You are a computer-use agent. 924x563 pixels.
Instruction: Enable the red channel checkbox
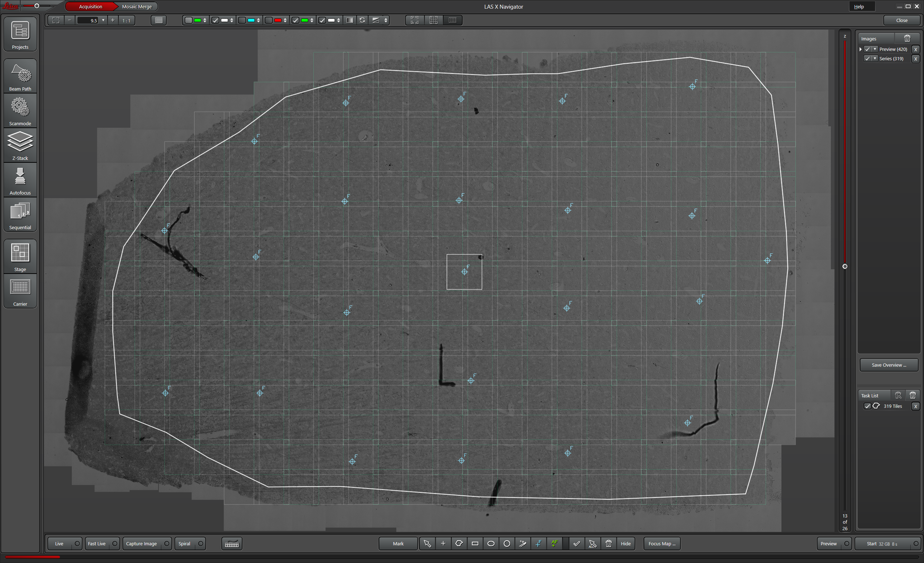tap(269, 20)
